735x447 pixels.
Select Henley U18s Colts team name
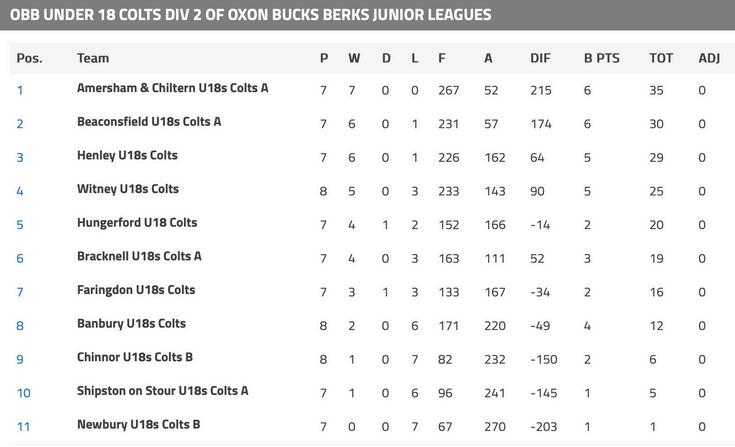(127, 155)
